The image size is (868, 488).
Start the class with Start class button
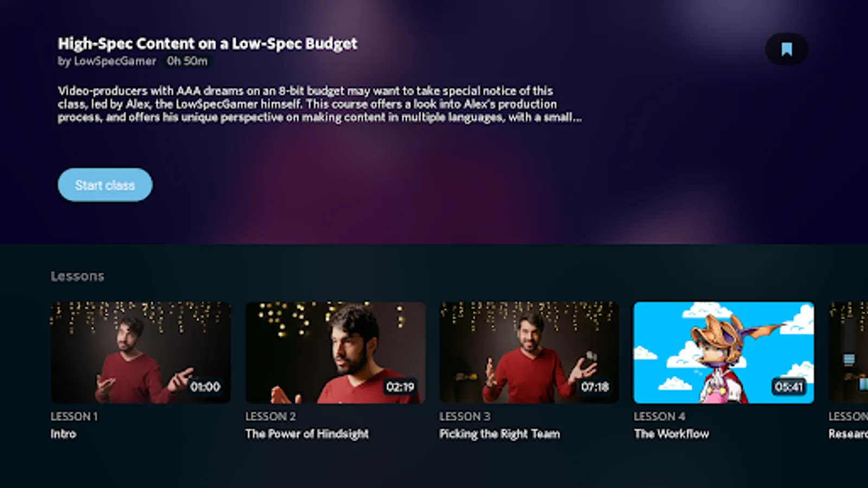[105, 185]
